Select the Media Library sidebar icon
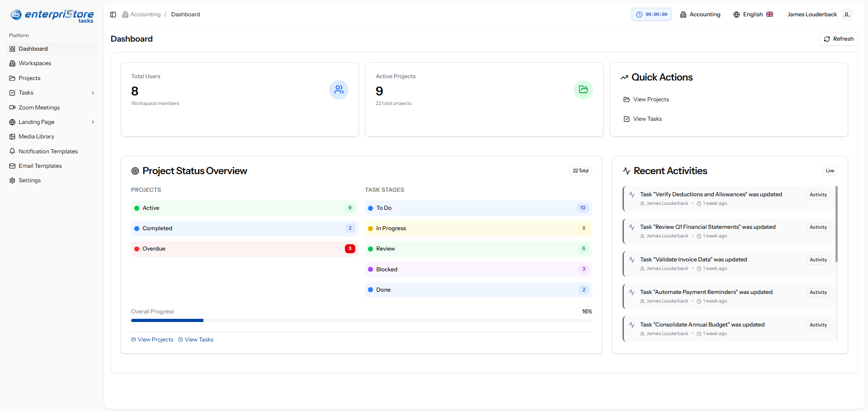This screenshot has width=868, height=412. point(12,137)
